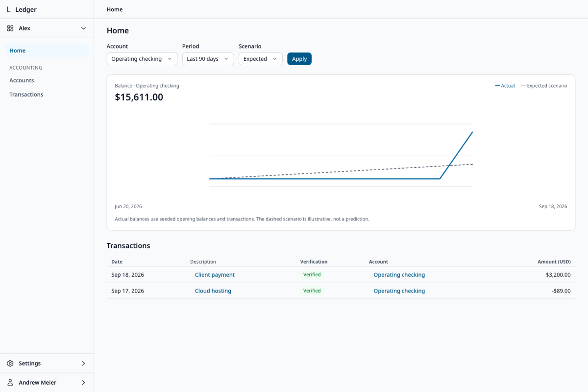The image size is (588, 392).
Task: Click the $3,200.00 amount cell
Action: click(x=558, y=275)
